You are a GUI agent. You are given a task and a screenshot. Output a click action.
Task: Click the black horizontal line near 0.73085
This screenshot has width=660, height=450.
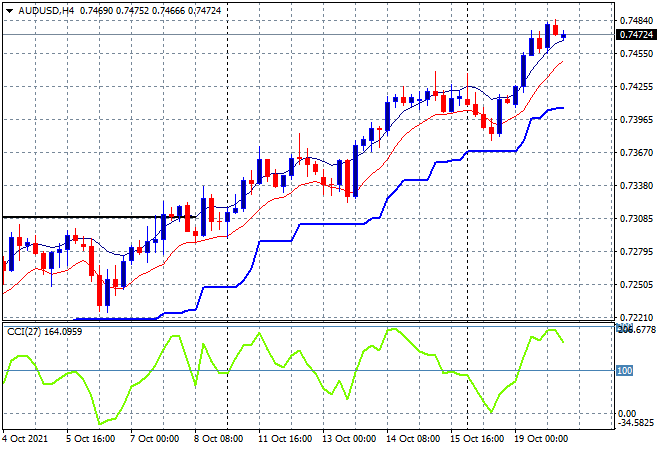pos(99,217)
